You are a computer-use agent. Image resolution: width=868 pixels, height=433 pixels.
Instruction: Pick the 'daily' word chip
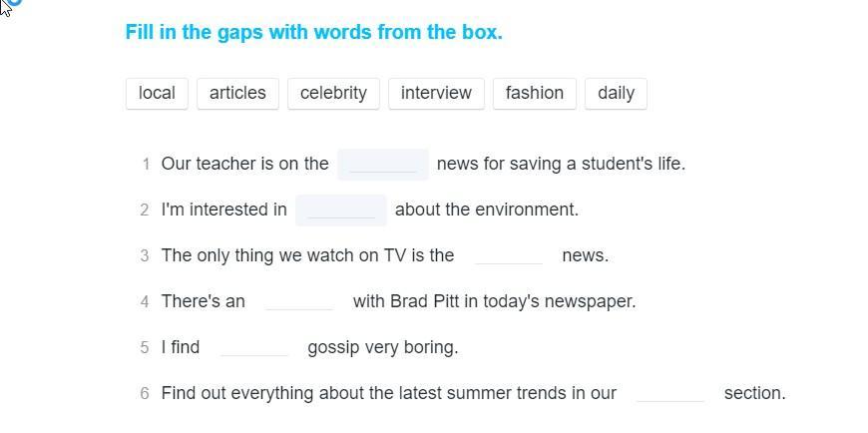616,93
